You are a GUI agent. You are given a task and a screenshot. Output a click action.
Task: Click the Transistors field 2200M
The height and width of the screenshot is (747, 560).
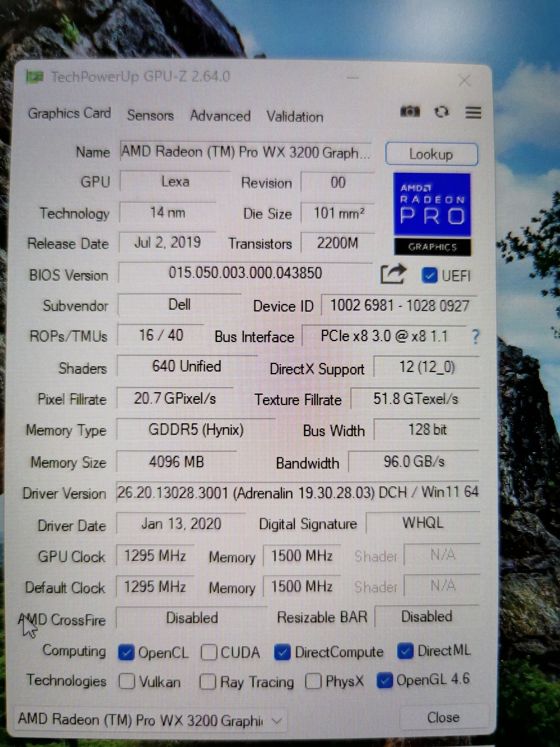(338, 243)
